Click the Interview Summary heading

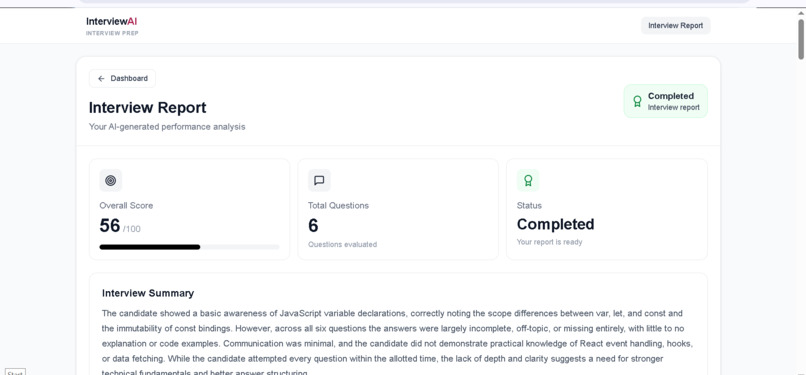pyautogui.click(x=148, y=293)
